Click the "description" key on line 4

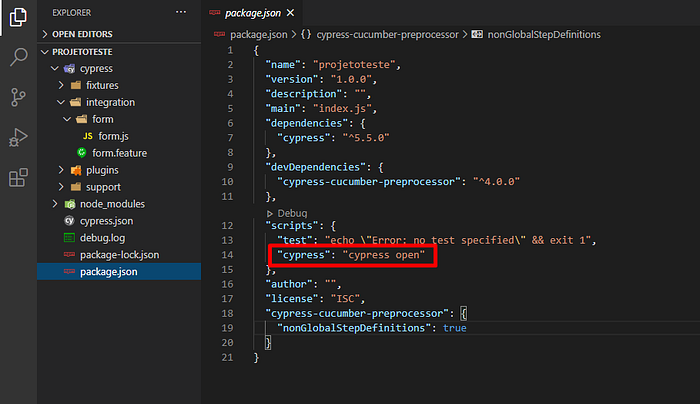coord(304,94)
